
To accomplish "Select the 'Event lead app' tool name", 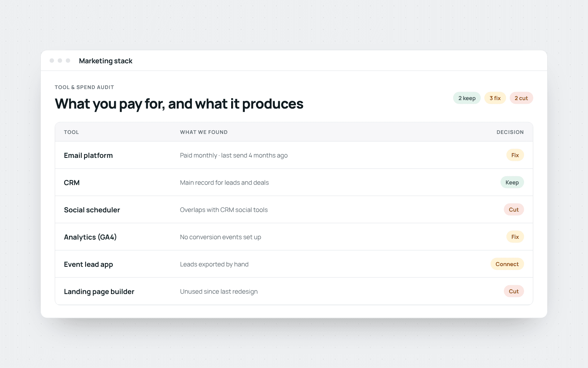I will point(88,264).
